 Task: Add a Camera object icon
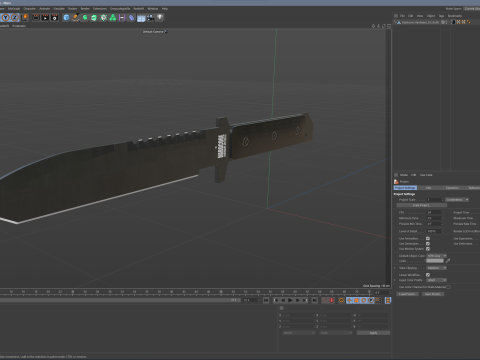click(x=150, y=17)
